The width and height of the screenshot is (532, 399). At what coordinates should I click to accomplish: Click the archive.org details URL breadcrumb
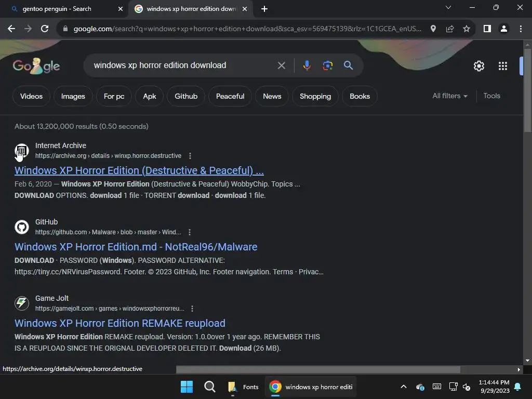(x=108, y=156)
